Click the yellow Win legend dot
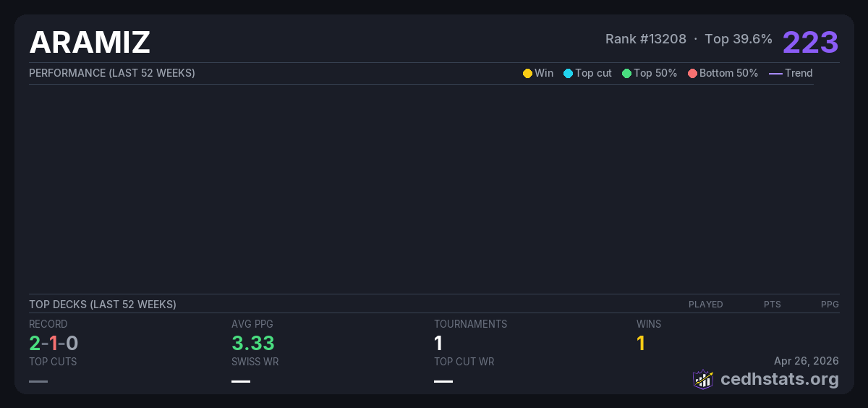Image resolution: width=868 pixels, height=408 pixels. pos(527,73)
